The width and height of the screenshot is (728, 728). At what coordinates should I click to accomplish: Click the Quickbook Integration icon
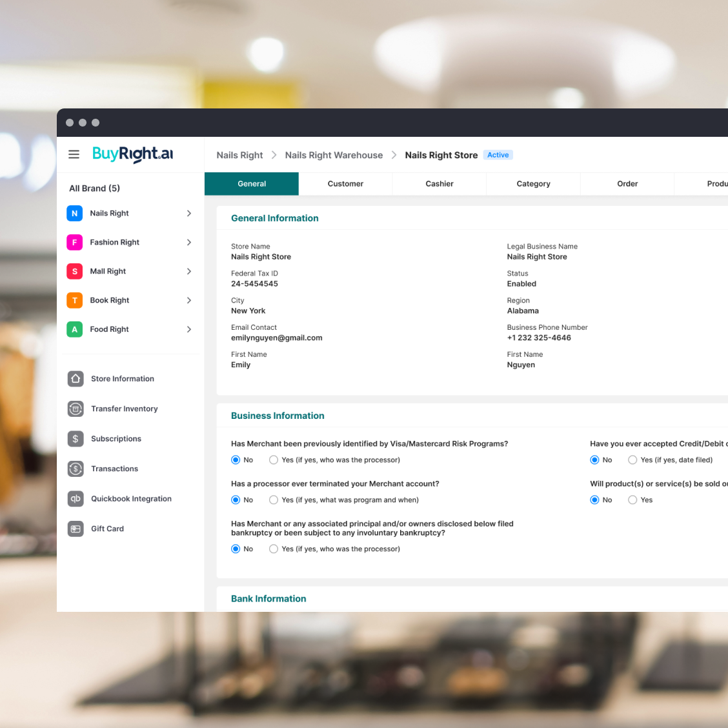click(x=76, y=499)
